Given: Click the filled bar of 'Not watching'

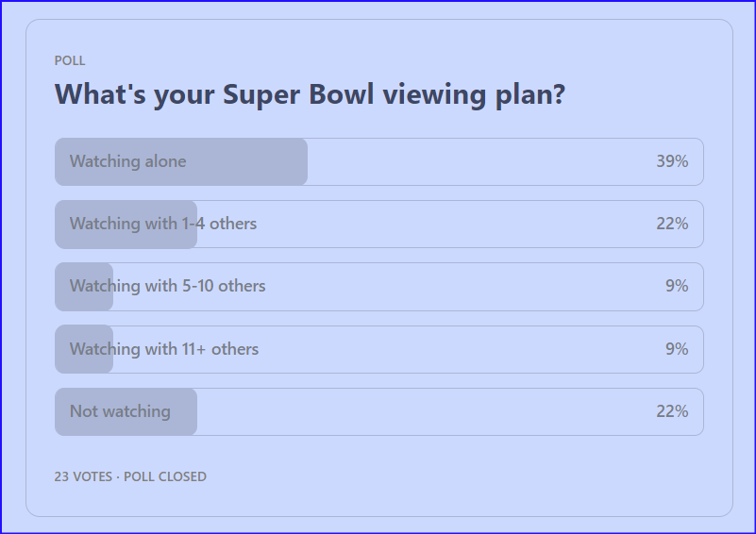Looking at the screenshot, I should [x=126, y=412].
